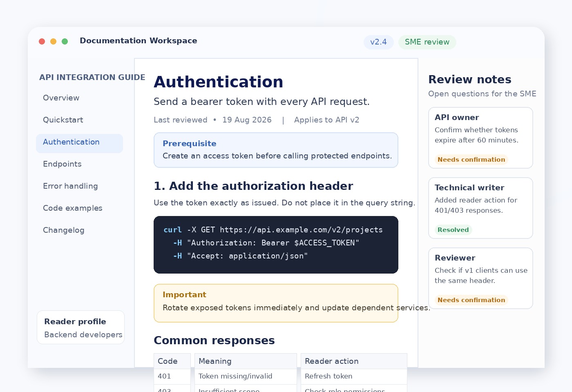Click '1. Add the authorization header' heading
Image resolution: width=572 pixels, height=392 pixels.
pos(253,186)
